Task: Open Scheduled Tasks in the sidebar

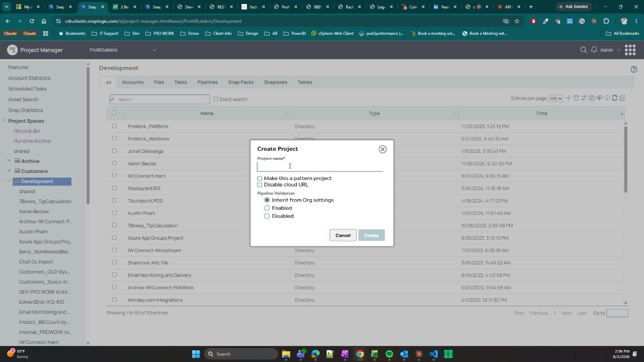Action: click(x=27, y=88)
